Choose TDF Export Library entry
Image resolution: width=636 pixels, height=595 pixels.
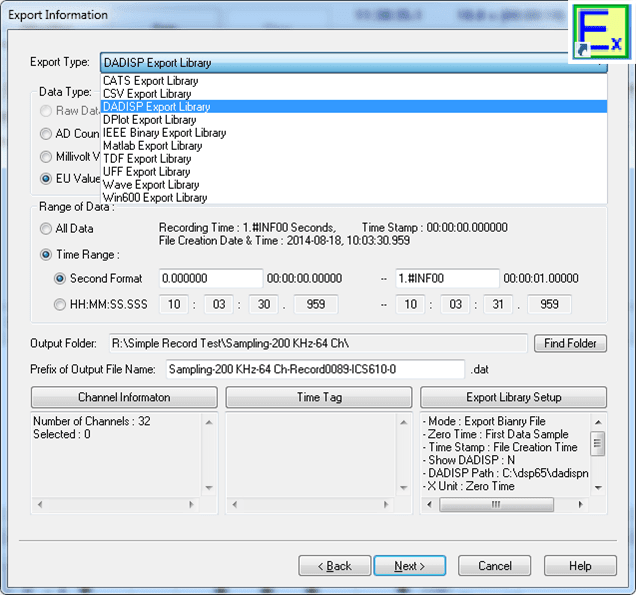(353, 159)
